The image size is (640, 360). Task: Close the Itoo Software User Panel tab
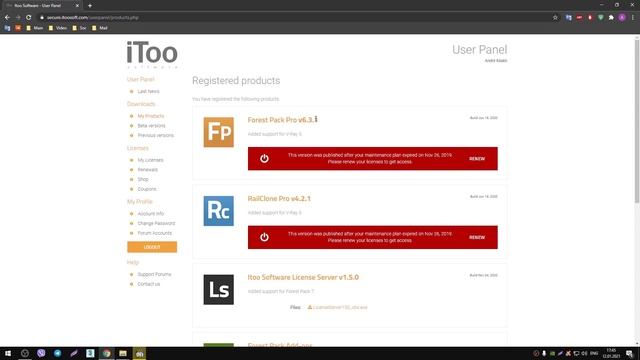[77, 6]
